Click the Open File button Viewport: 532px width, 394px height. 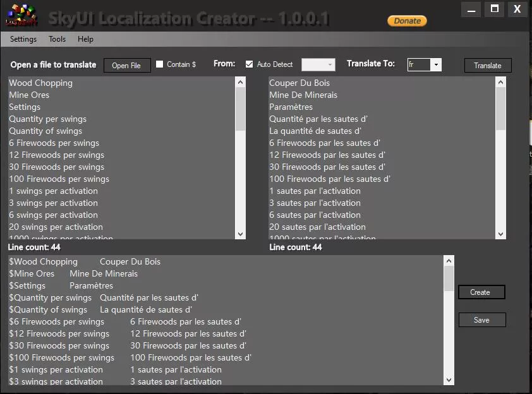pos(126,65)
